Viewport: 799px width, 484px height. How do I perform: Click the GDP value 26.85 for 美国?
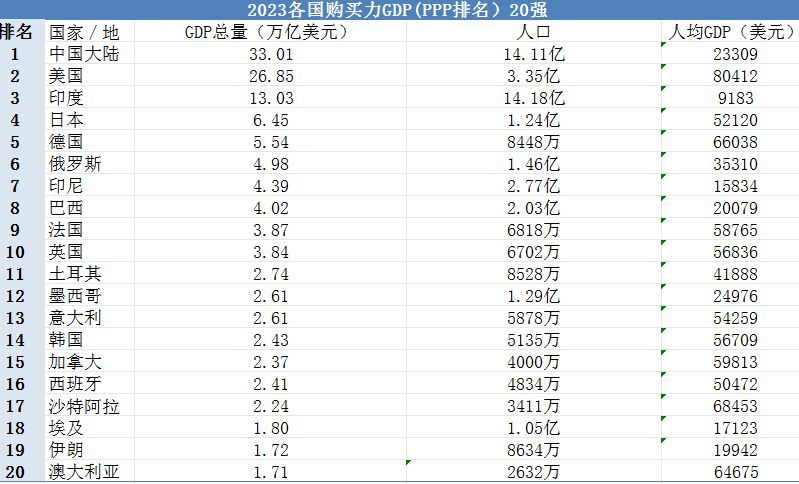[269, 76]
